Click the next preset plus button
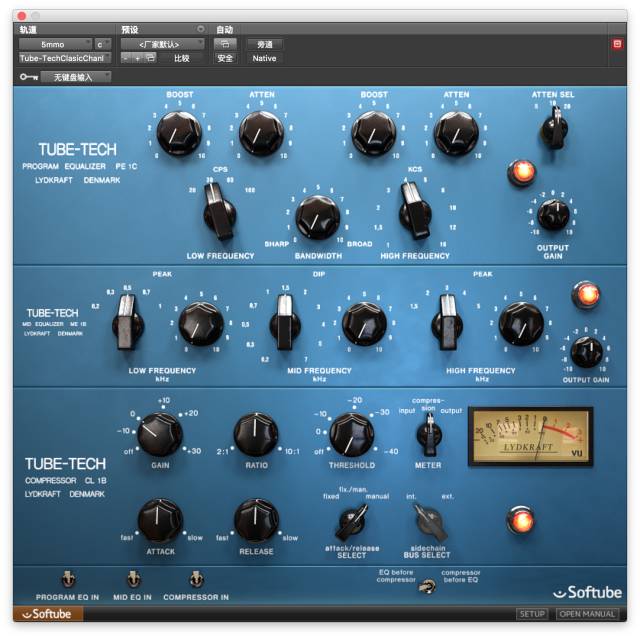Viewport: 640px width, 638px height. coord(138,58)
